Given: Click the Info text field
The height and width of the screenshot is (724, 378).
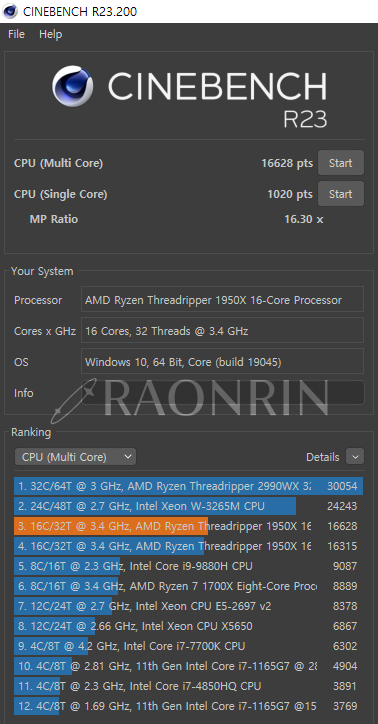Looking at the screenshot, I should pos(222,392).
